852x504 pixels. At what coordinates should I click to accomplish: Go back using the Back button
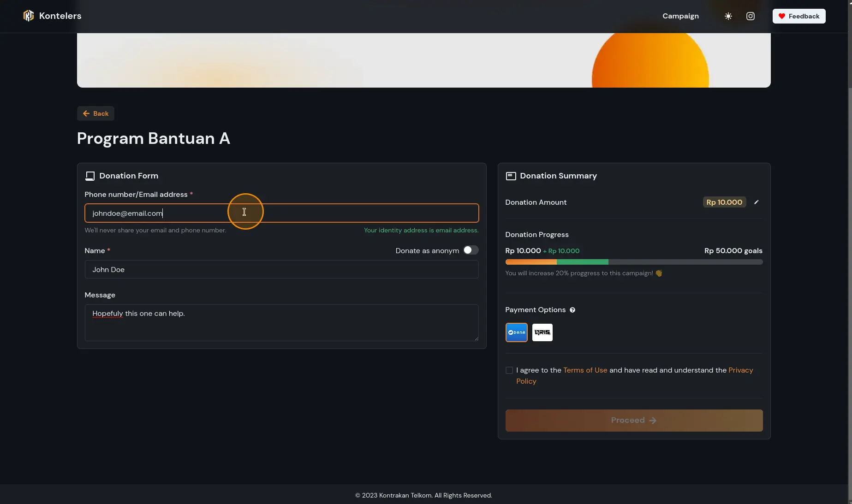pyautogui.click(x=95, y=113)
